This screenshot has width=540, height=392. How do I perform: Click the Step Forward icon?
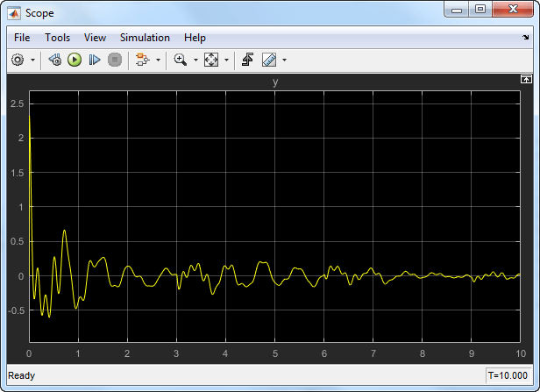[95, 60]
